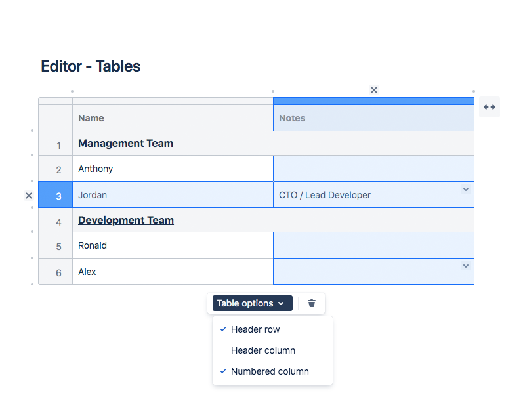Screen dimensions: 525x420
Task: Open the Table options dropdown
Action: [253, 303]
